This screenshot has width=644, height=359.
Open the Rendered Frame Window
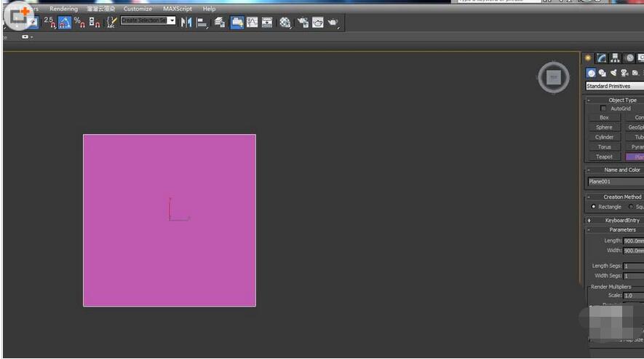(317, 22)
